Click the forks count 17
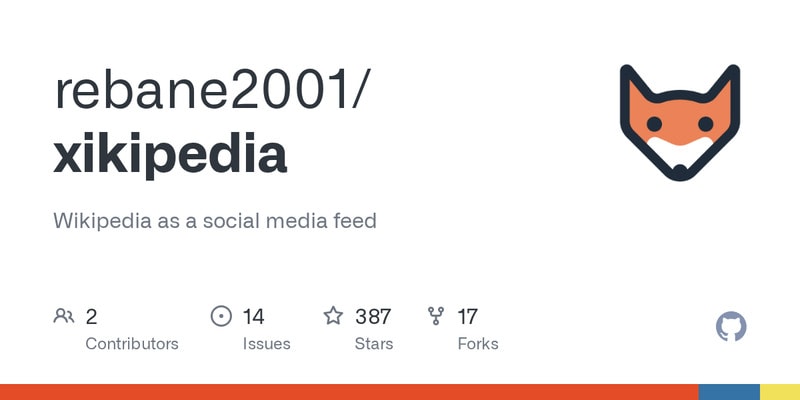The height and width of the screenshot is (400, 800). pyautogui.click(x=467, y=317)
